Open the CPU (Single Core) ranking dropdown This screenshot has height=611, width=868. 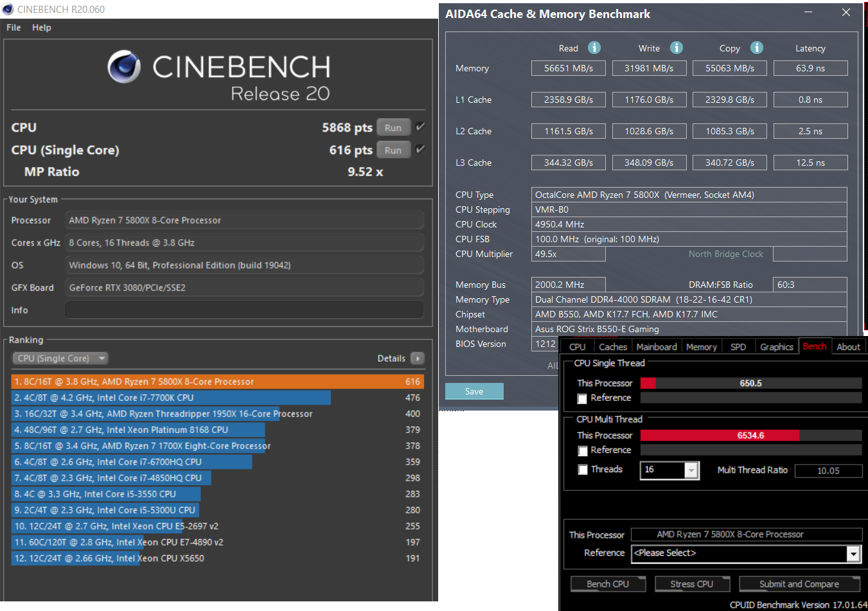tap(60, 359)
